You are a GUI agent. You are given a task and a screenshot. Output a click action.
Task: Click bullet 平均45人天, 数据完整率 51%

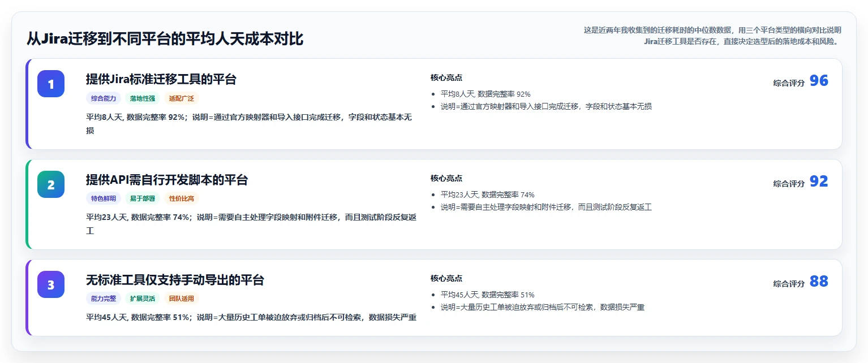(x=488, y=295)
